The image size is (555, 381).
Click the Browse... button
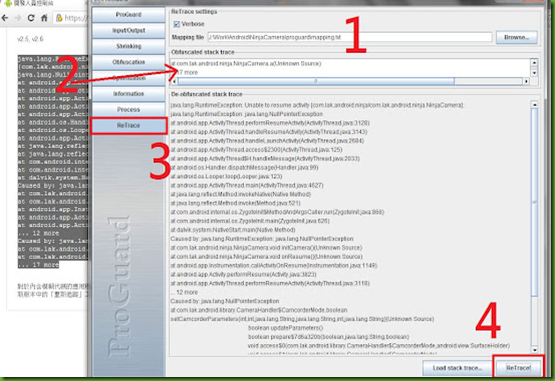[517, 37]
